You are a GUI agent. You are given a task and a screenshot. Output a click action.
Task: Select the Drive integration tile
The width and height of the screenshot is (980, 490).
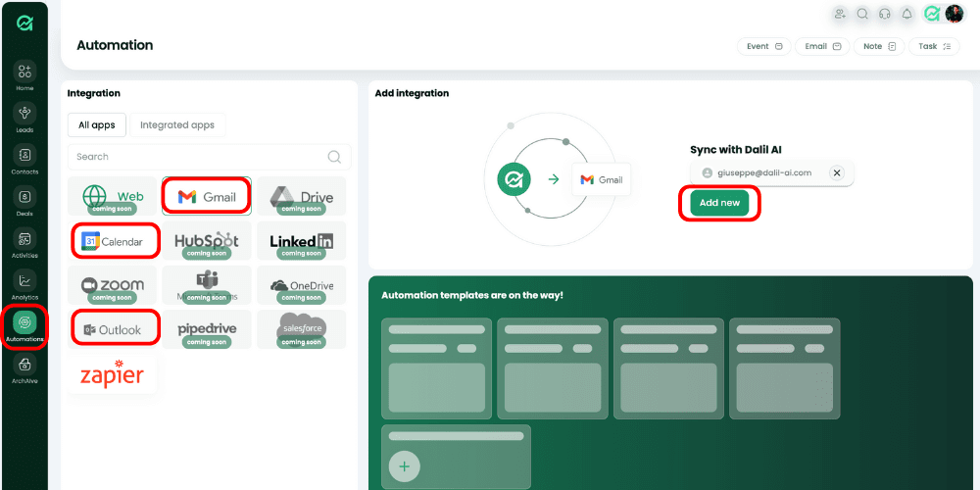(x=301, y=196)
